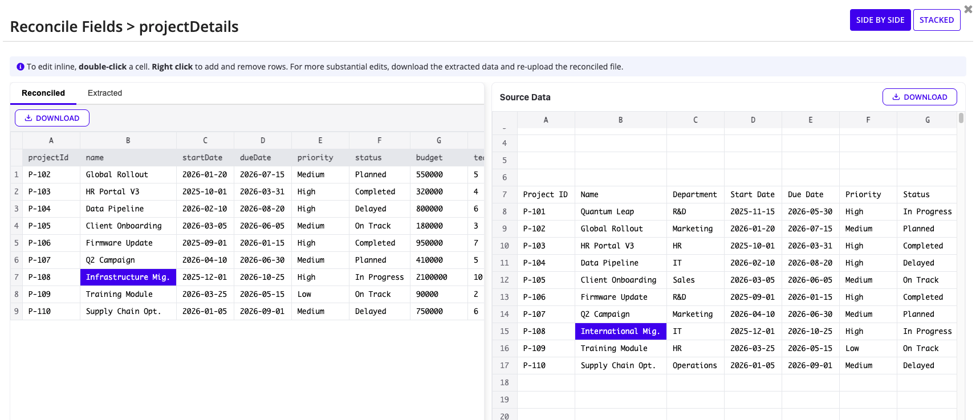Select the highlighted 'Infrastructure Mig.' cell

(128, 277)
